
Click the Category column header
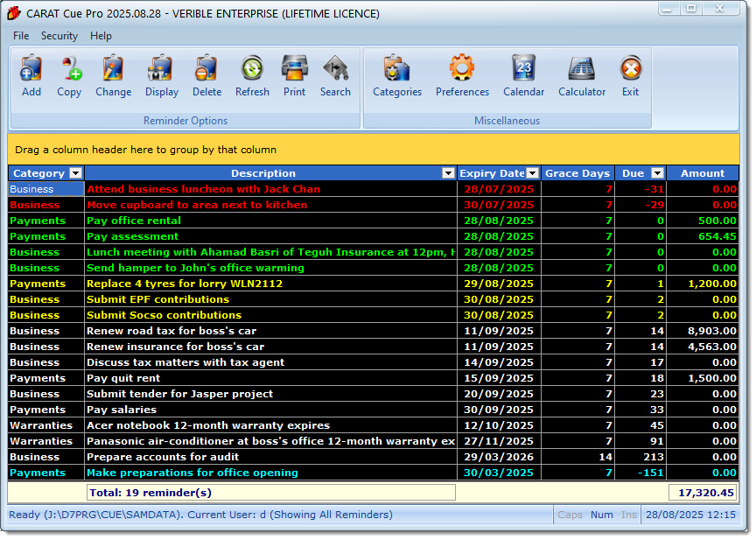38,173
